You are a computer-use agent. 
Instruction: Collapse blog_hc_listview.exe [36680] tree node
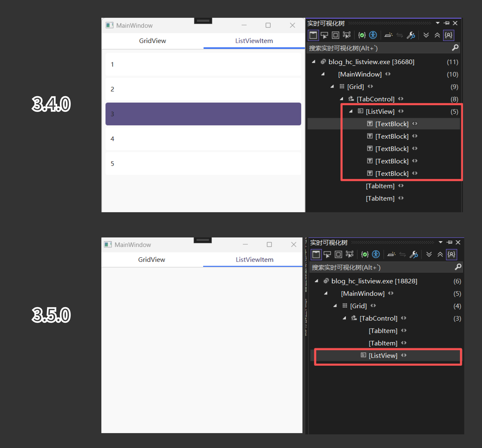[x=313, y=62]
